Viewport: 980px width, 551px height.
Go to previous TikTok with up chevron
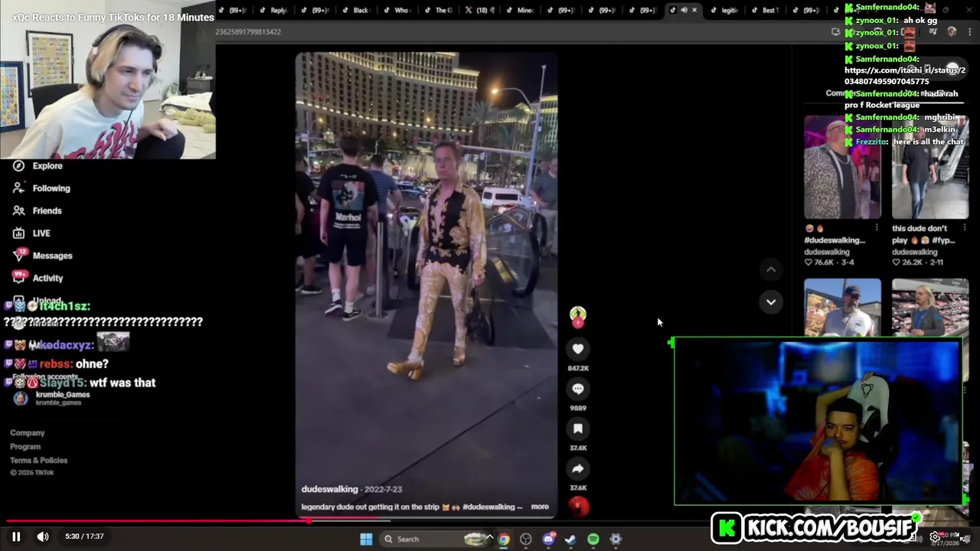point(771,269)
